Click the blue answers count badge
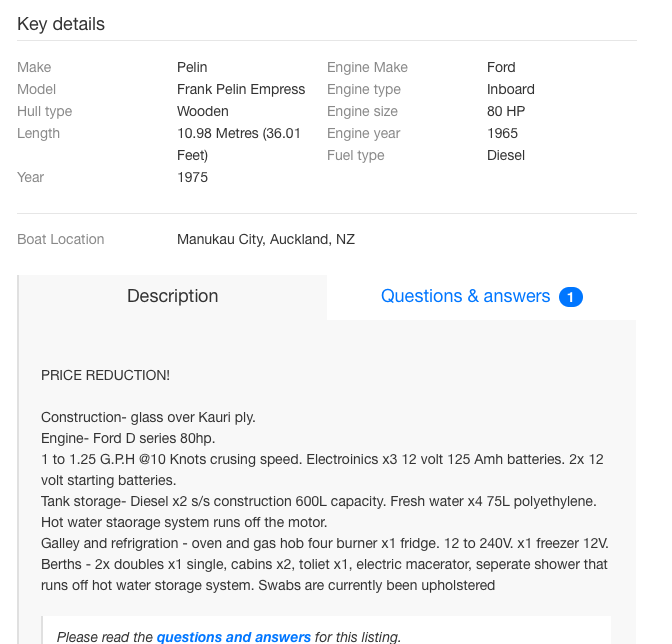 (x=571, y=297)
